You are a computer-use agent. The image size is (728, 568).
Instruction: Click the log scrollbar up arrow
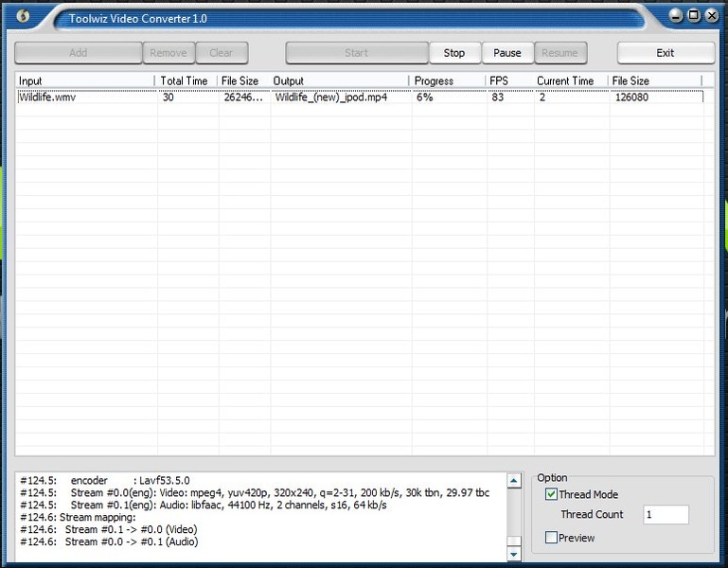(513, 481)
